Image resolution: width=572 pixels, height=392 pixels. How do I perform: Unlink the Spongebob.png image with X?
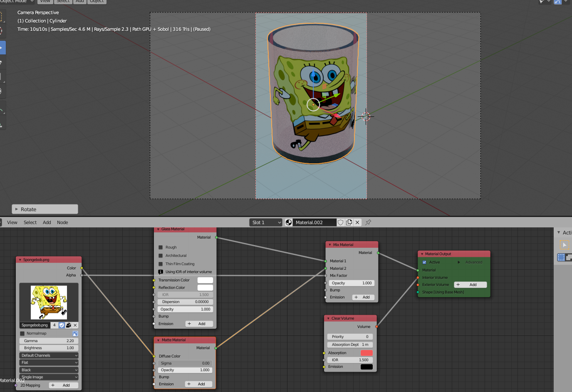[75, 325]
